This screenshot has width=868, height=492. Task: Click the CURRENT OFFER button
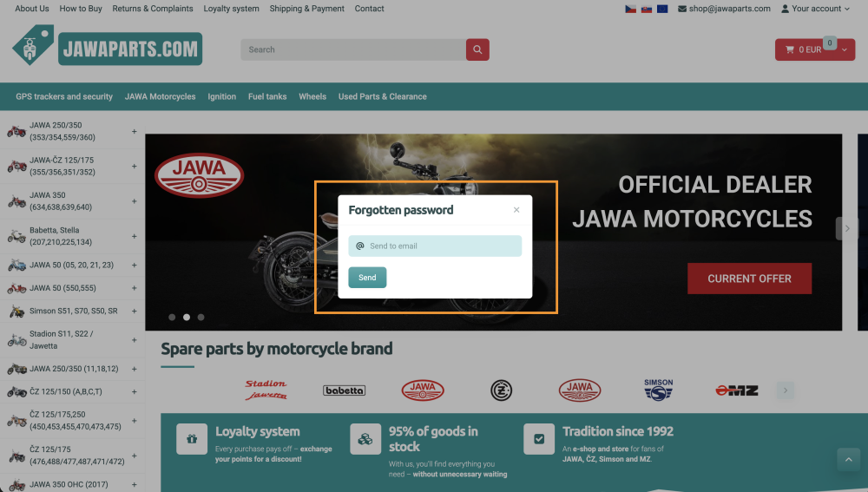tap(749, 279)
